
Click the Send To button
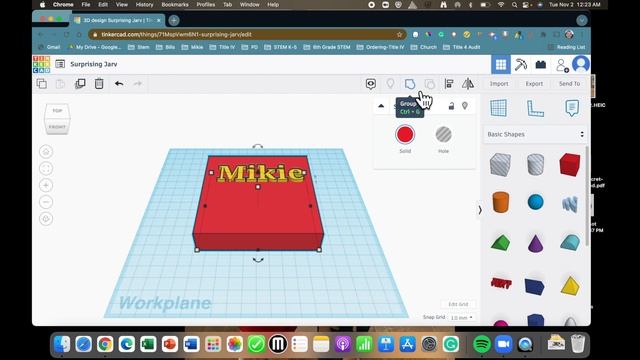pyautogui.click(x=569, y=84)
